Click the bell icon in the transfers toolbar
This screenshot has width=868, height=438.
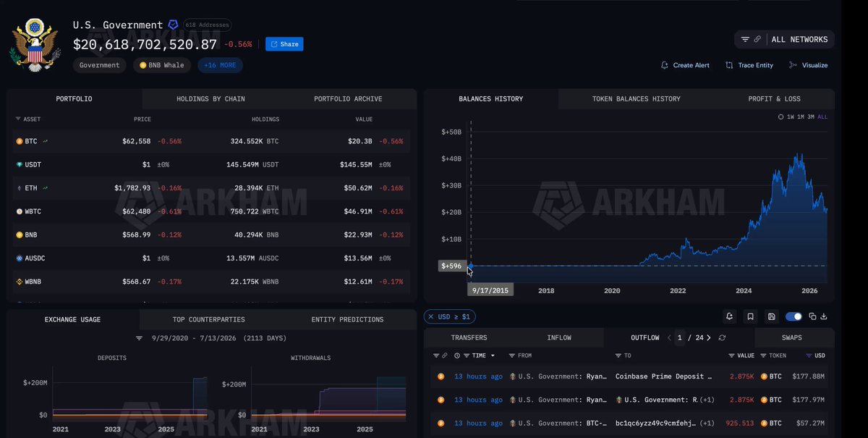pos(729,316)
